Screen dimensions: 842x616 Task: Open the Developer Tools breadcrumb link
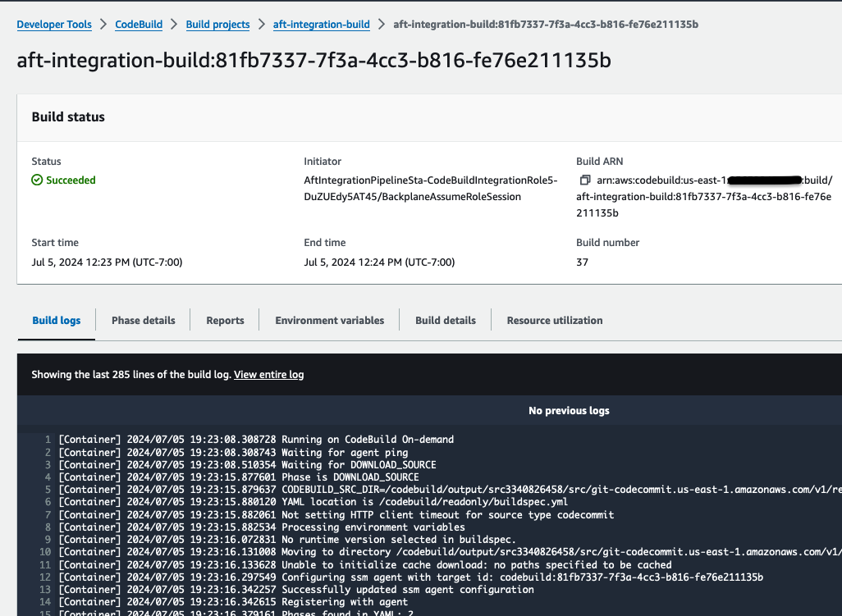[54, 24]
